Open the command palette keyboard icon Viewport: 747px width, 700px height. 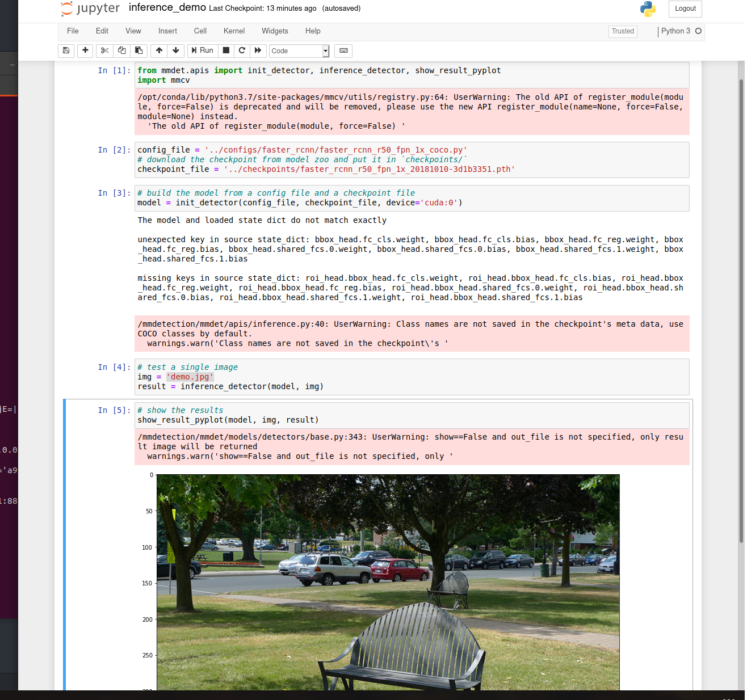(x=343, y=50)
